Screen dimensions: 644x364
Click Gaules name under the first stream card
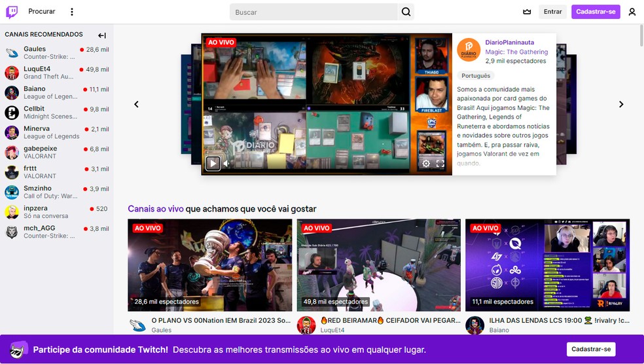(x=162, y=330)
